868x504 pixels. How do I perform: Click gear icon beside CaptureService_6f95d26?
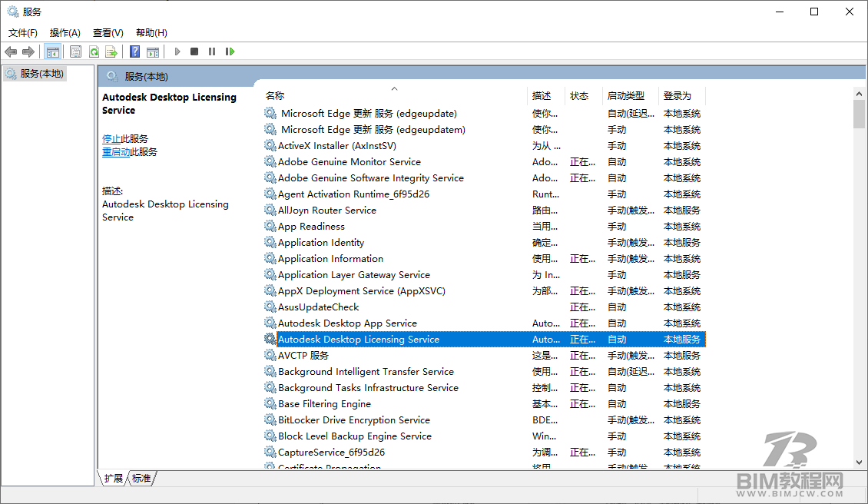click(270, 452)
